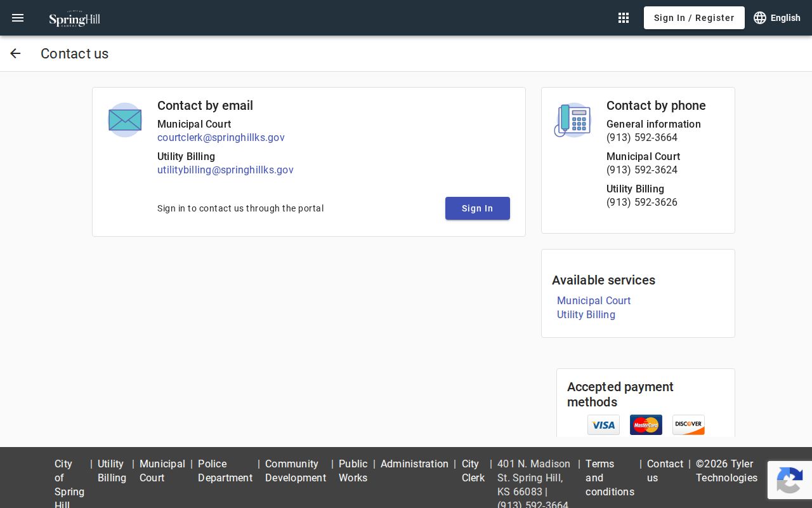
Task: Open the apps grid icon
Action: (624, 18)
